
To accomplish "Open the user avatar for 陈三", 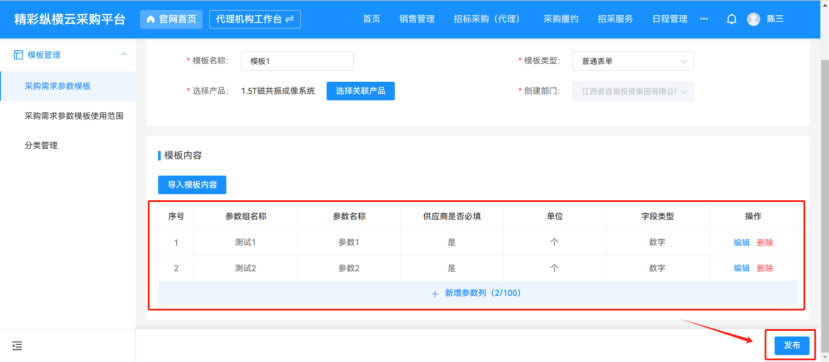I will point(753,20).
